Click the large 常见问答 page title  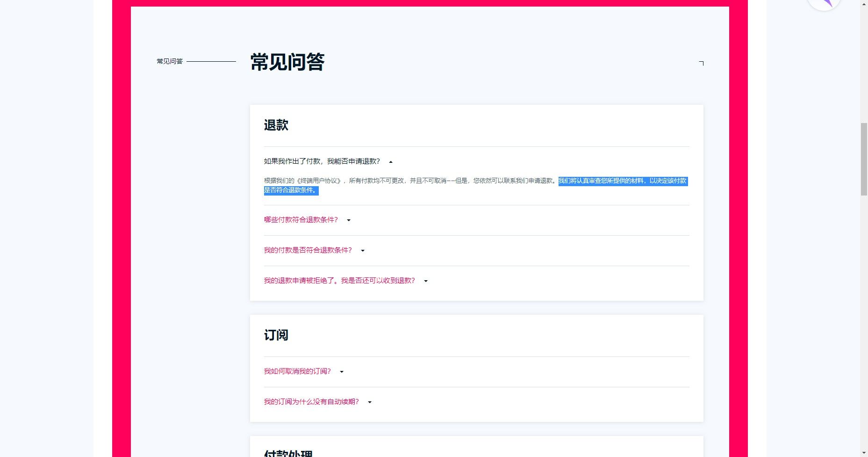(287, 62)
